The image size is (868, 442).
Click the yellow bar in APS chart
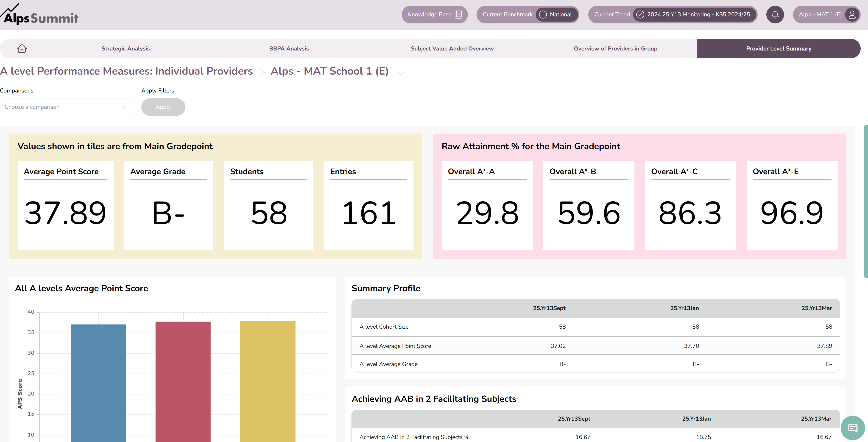tap(268, 381)
